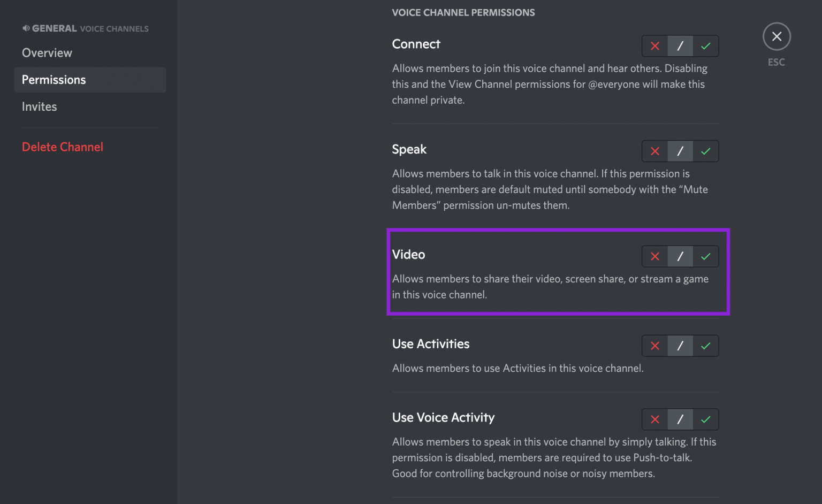Open the Invites settings page

click(39, 106)
